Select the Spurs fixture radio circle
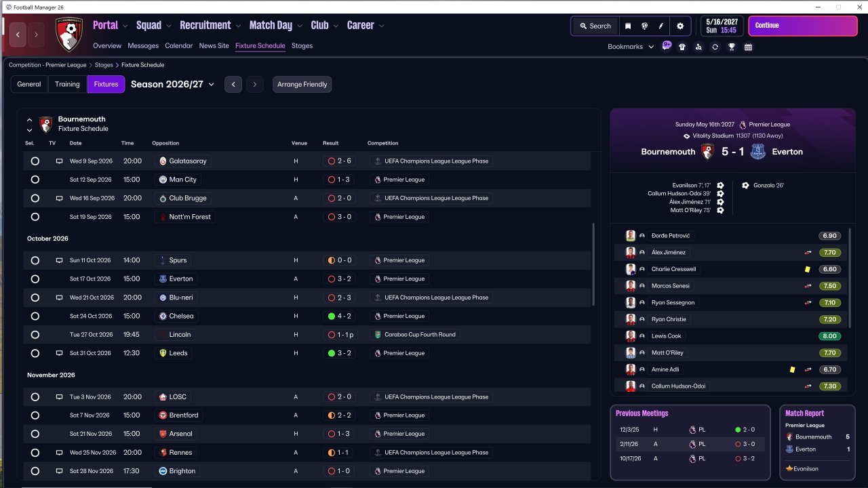The height and width of the screenshot is (488, 868). tap(35, 260)
